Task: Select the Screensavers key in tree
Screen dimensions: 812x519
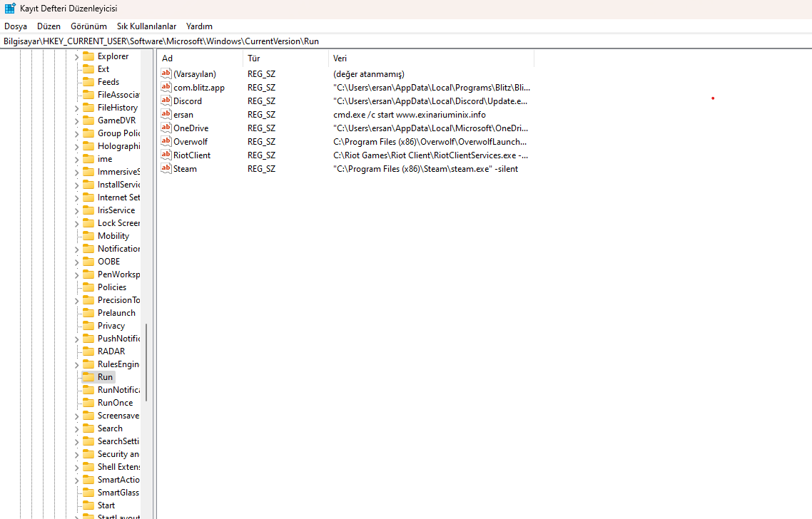Action: click(118, 416)
